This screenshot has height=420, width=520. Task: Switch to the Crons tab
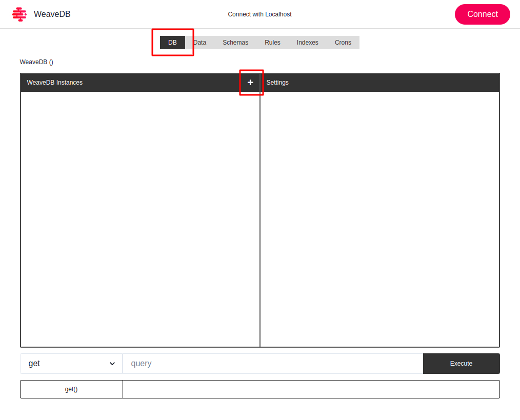tap(343, 43)
